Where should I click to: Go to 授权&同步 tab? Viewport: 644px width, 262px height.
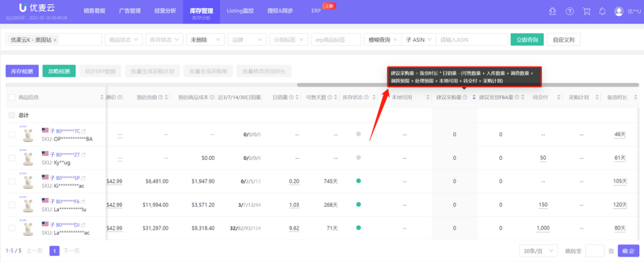coord(280,11)
